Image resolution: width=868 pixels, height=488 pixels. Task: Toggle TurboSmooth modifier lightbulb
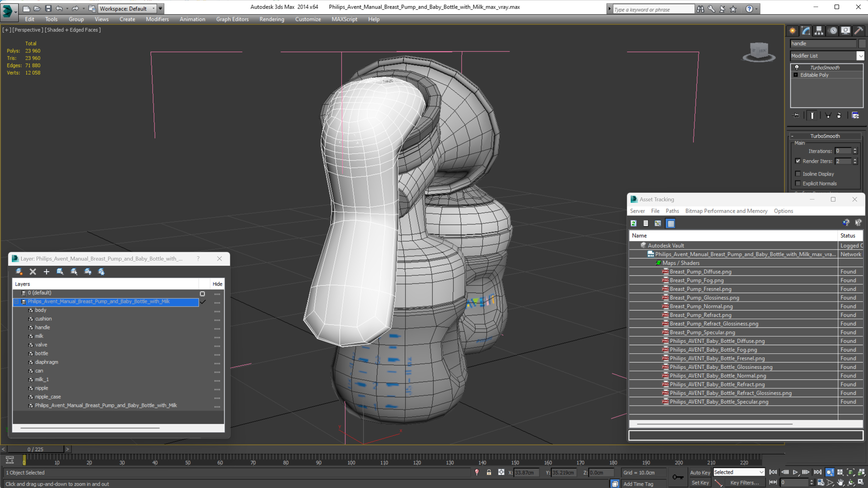[x=797, y=67]
